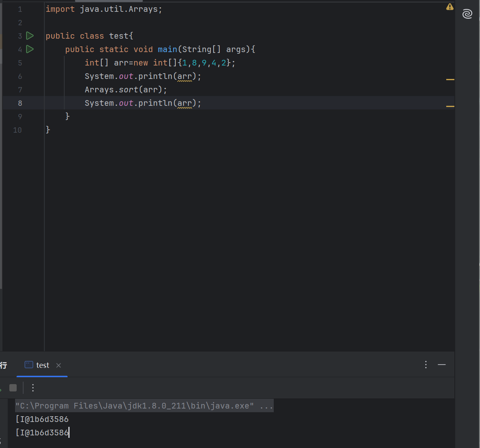Click the run gutter icon beside class test
Image resolution: width=480 pixels, height=448 pixels.
30,36
